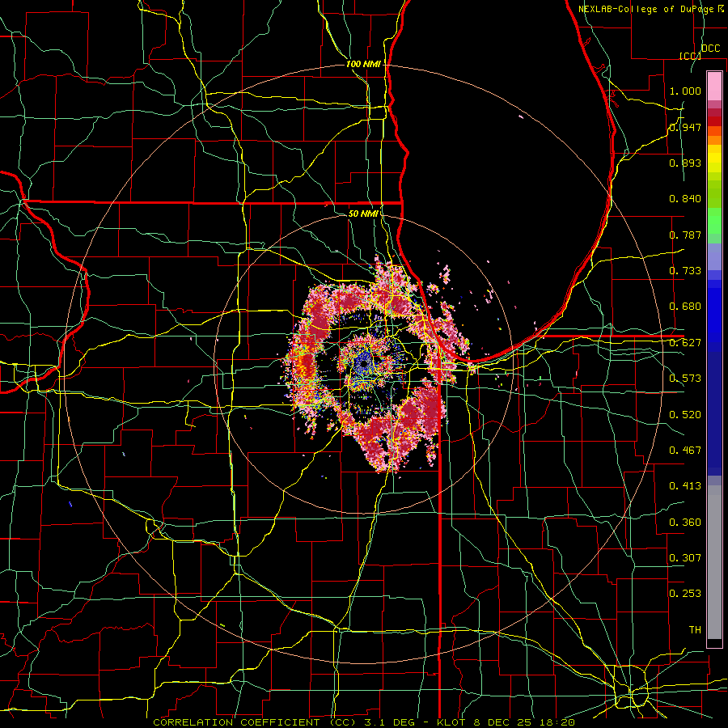Screen dimensions: 728x728
Task: Click the 50 NMI range ring label
Action: 363,214
